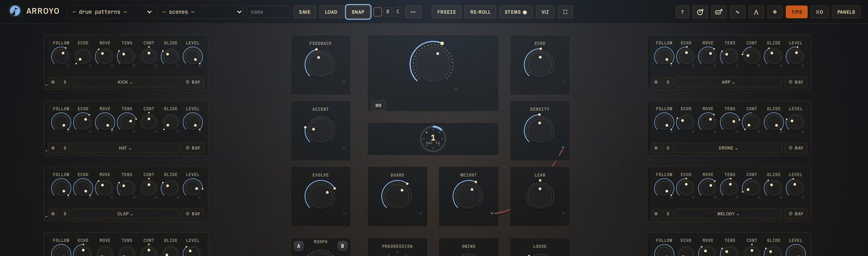Click the Feedback module's patch port dot

tap(344, 82)
